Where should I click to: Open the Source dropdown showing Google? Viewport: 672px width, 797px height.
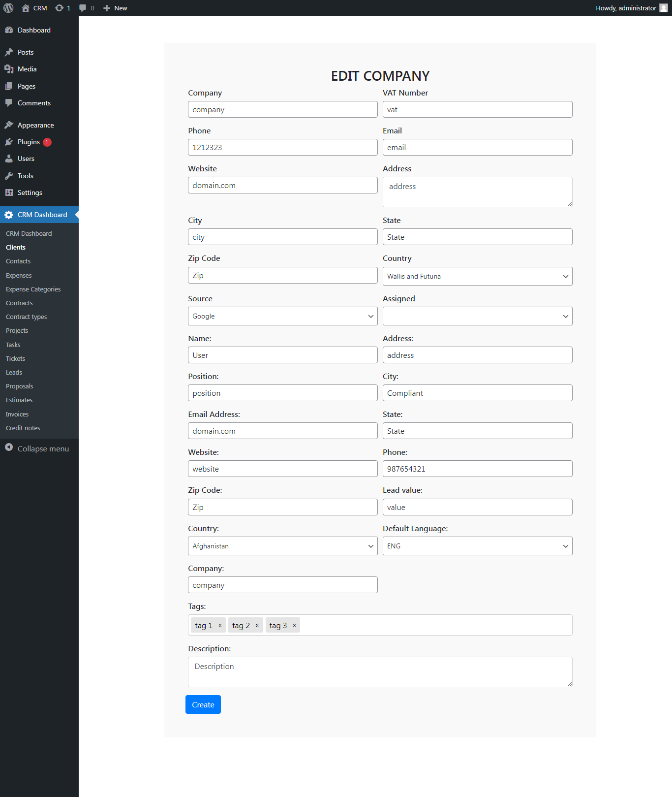click(282, 316)
